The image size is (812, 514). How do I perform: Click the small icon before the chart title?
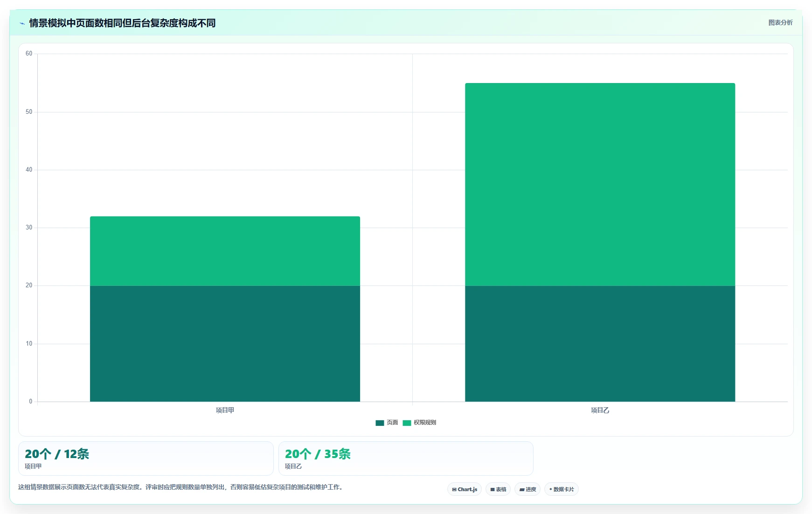tap(22, 23)
